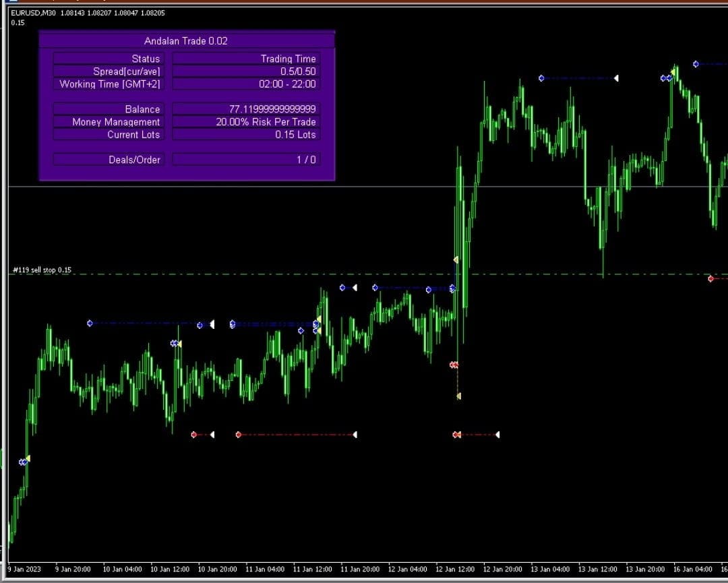Click the Deals/Order 1 / 0 value
The width and height of the screenshot is (728, 583).
coord(306,160)
